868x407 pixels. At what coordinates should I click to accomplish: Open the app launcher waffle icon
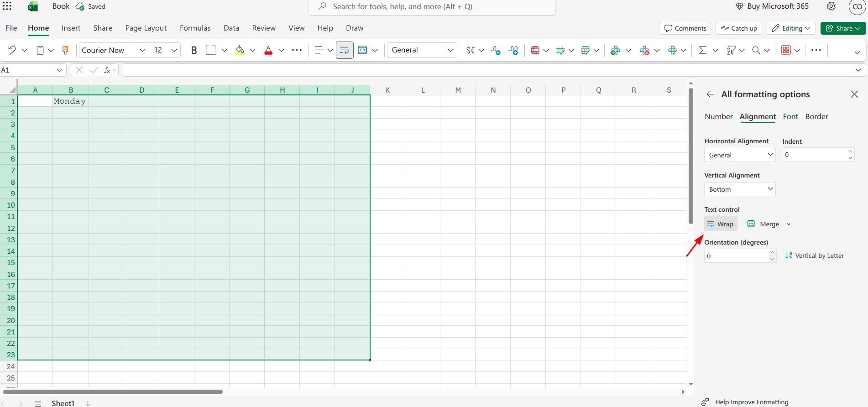pyautogui.click(x=7, y=6)
